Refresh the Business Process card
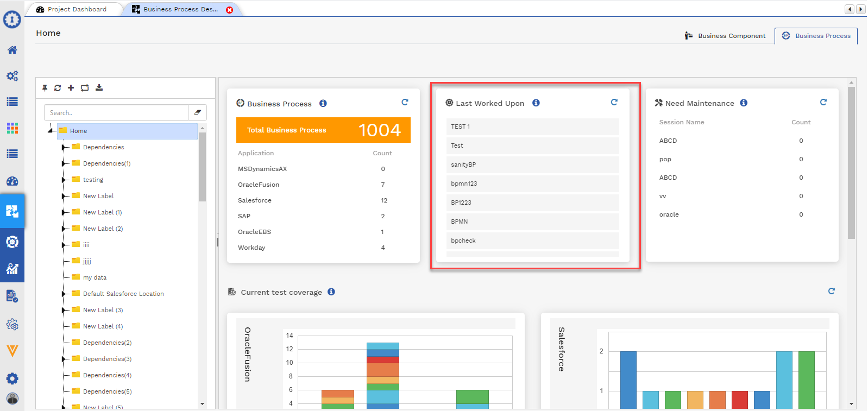The height and width of the screenshot is (411, 868). [x=405, y=102]
